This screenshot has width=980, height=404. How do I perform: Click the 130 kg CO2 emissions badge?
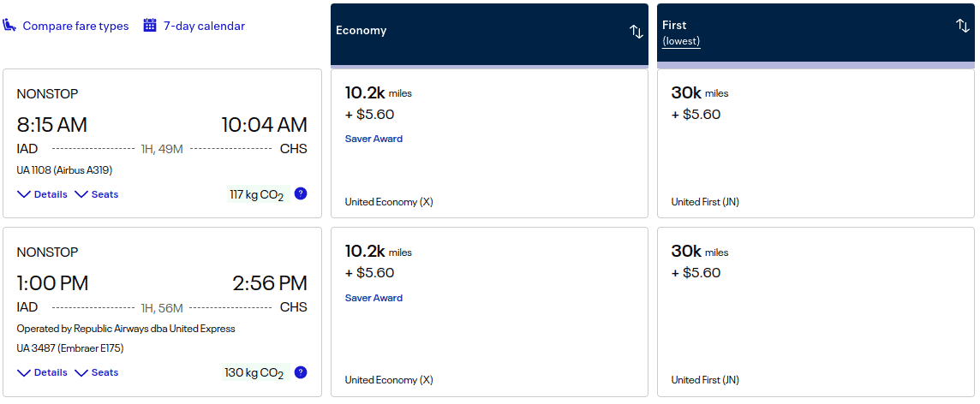[x=254, y=372]
